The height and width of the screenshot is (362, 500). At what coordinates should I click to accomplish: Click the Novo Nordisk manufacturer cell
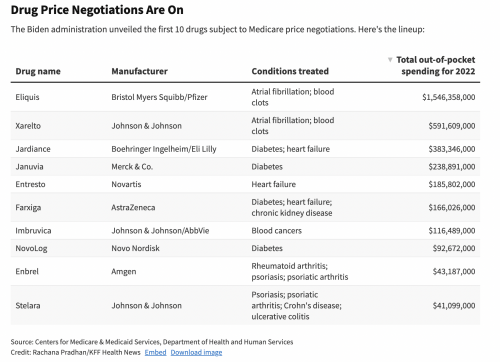pos(135,248)
